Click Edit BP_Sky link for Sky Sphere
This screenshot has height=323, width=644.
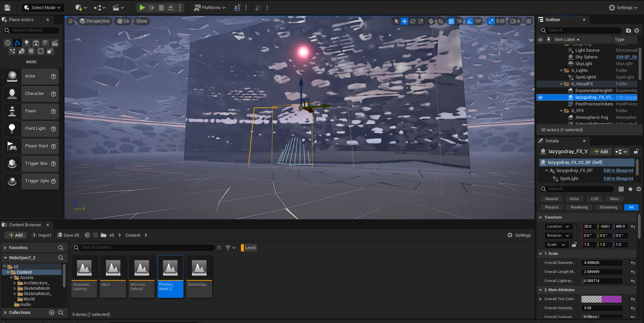[x=627, y=57]
